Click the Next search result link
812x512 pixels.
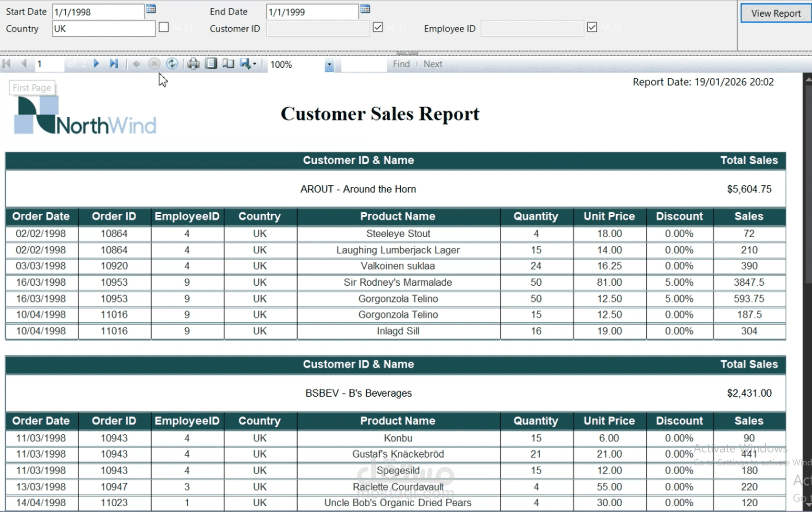tap(433, 64)
